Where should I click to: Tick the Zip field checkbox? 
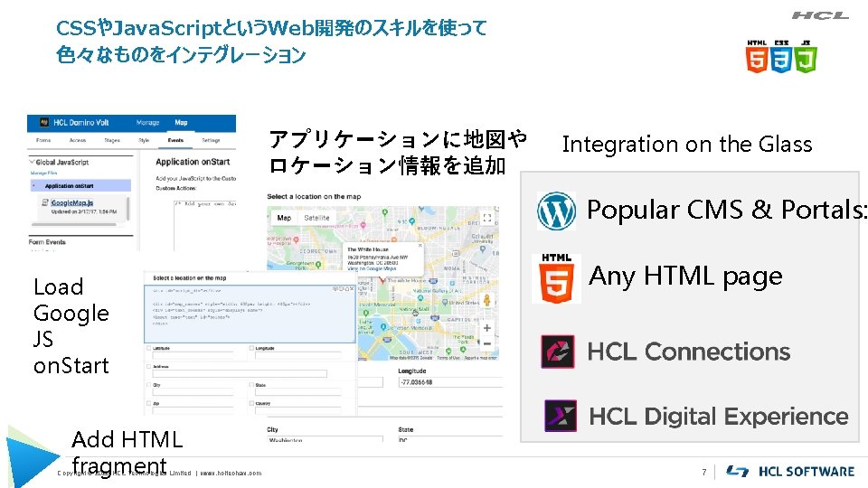(x=148, y=403)
